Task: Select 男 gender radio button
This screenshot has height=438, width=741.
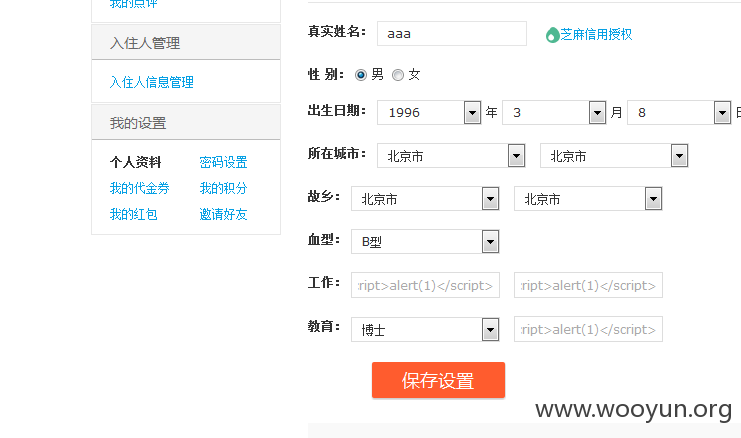Action: [x=361, y=75]
